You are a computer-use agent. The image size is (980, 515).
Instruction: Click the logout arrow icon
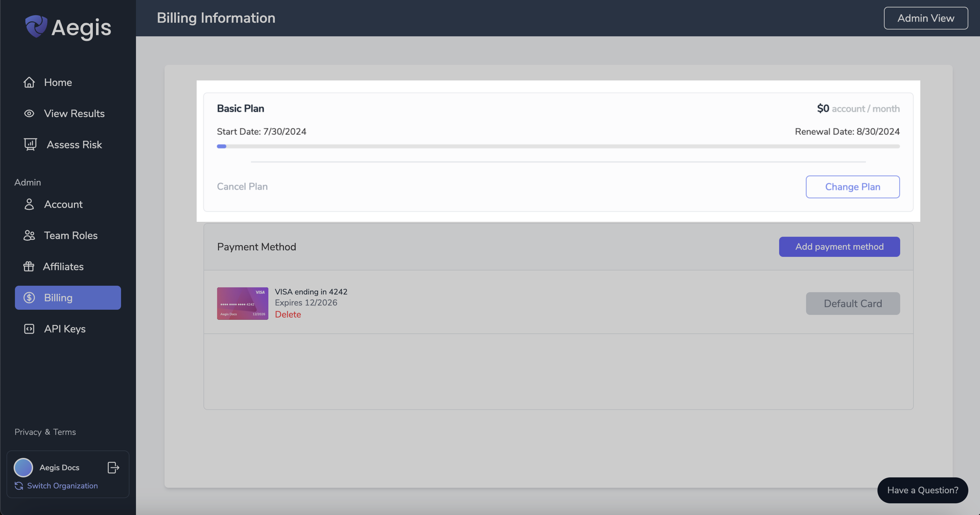[113, 467]
